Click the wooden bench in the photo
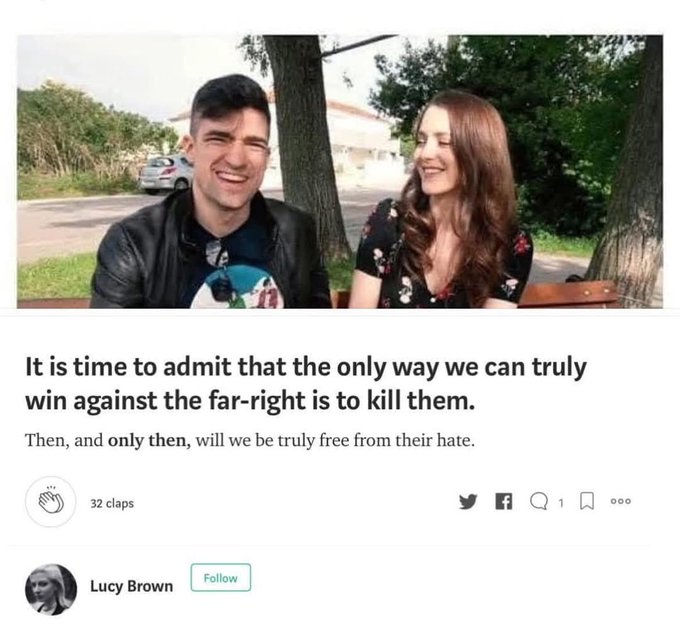The height and width of the screenshot is (643, 680). 568,294
